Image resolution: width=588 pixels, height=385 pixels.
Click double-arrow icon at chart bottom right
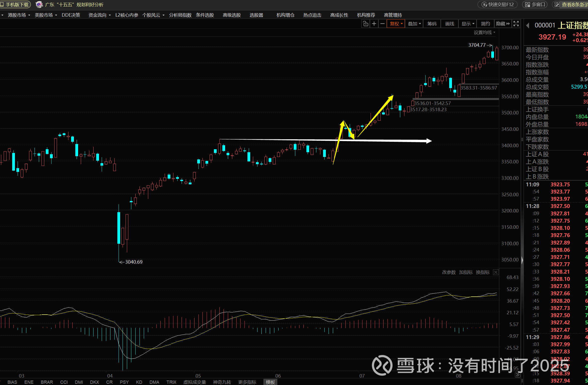(518, 375)
